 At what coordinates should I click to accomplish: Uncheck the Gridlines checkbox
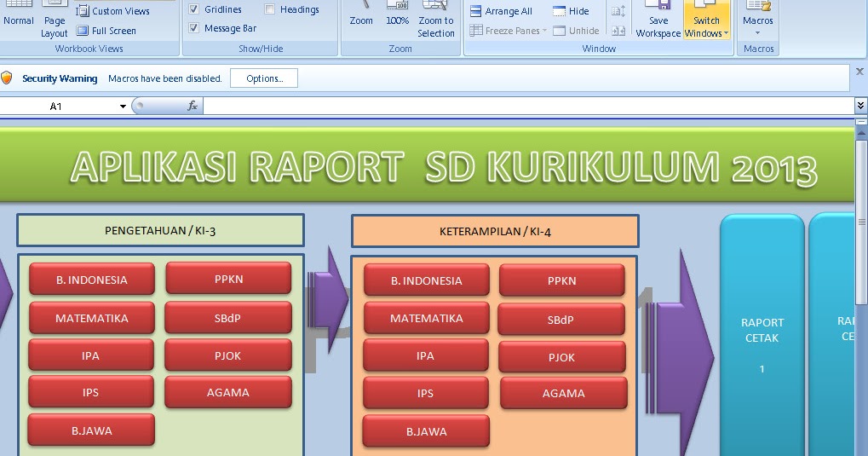pos(193,9)
